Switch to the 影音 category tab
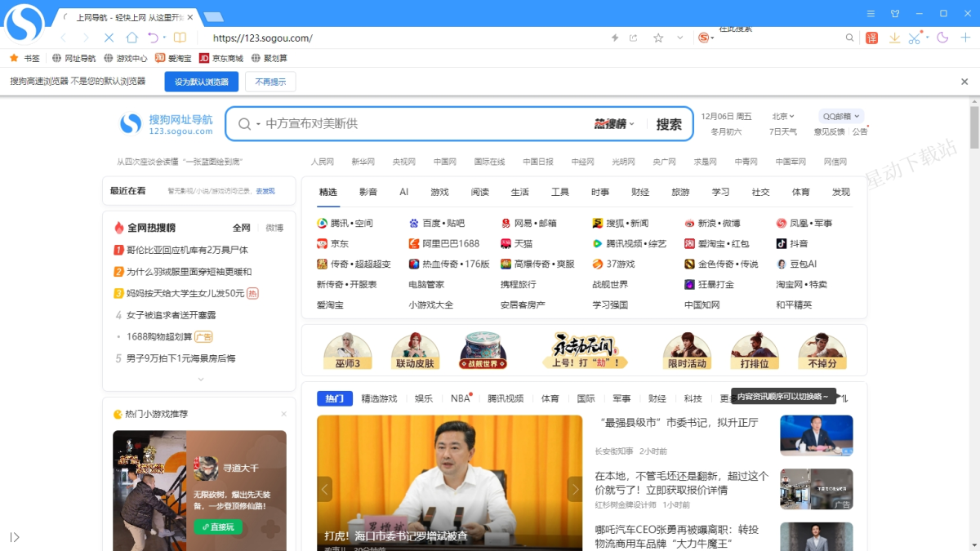The image size is (980, 551). tap(368, 192)
